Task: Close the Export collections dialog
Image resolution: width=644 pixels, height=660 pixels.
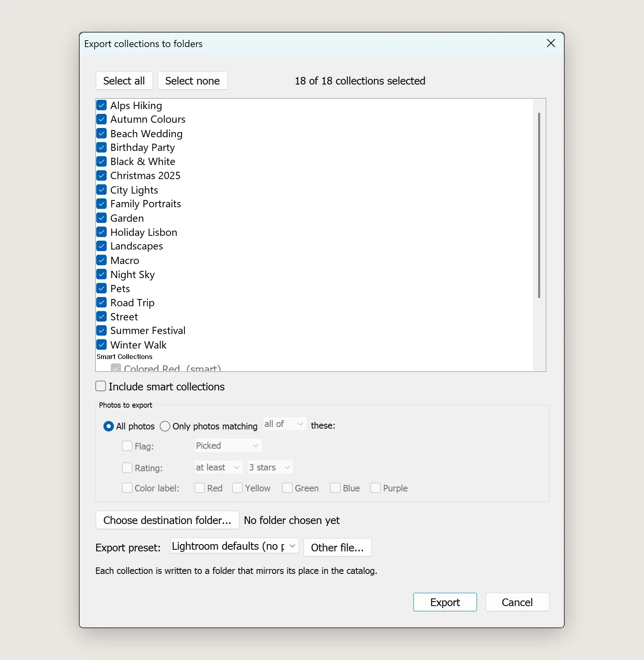Action: 551,43
